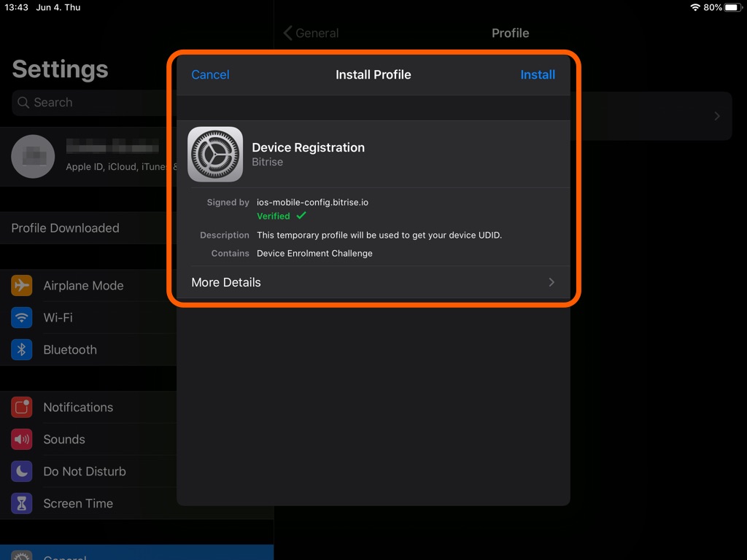Open Notifications using its bell icon
The image size is (747, 560).
point(21,407)
